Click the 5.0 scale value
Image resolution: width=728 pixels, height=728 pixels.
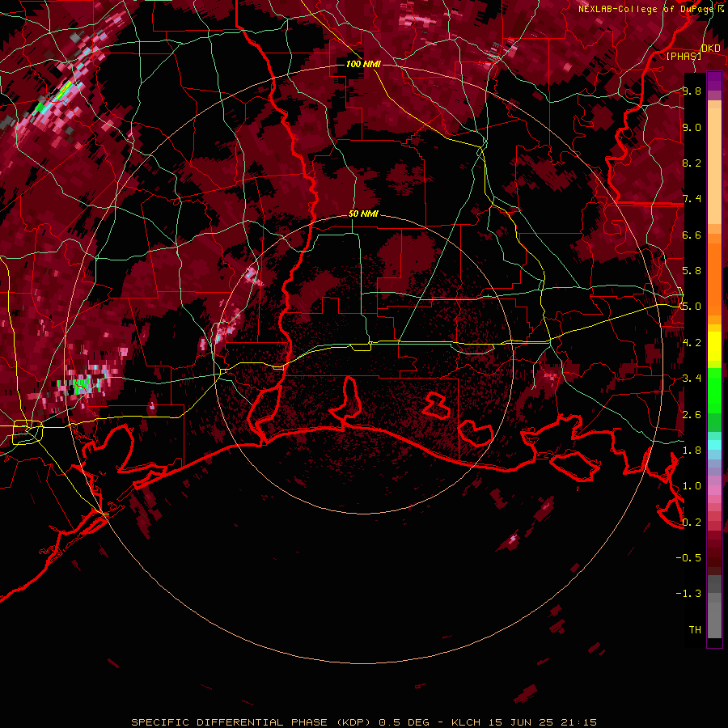tap(692, 307)
